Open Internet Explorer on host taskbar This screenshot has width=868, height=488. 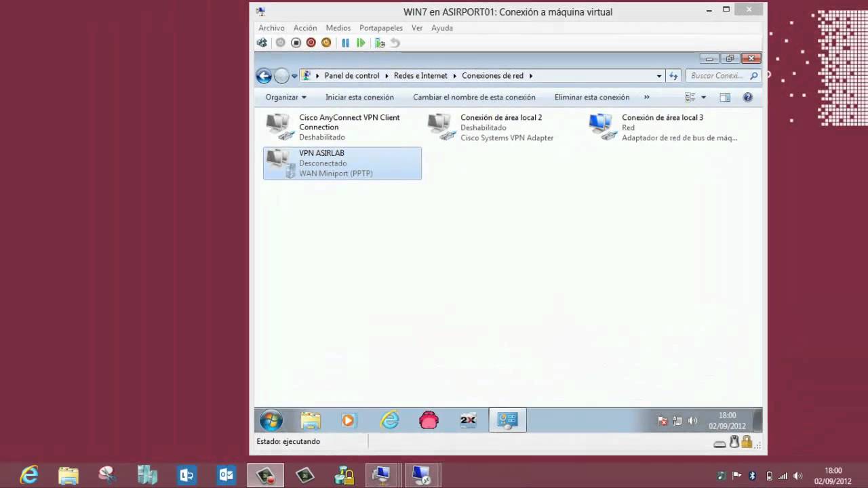29,475
